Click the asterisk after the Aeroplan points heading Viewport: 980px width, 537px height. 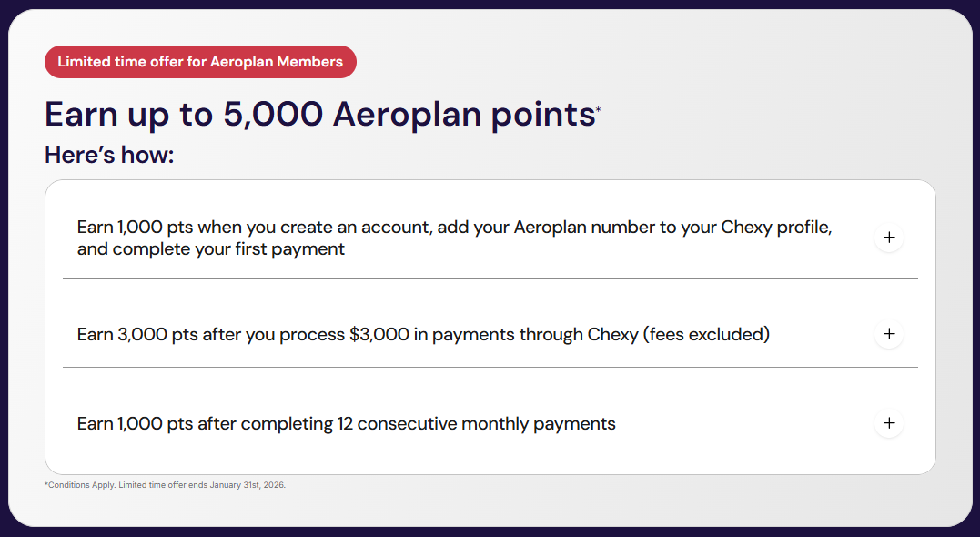point(598,110)
